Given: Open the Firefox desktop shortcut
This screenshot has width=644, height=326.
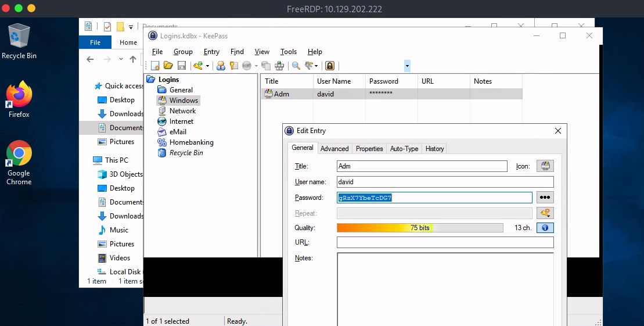Looking at the screenshot, I should coord(19,99).
